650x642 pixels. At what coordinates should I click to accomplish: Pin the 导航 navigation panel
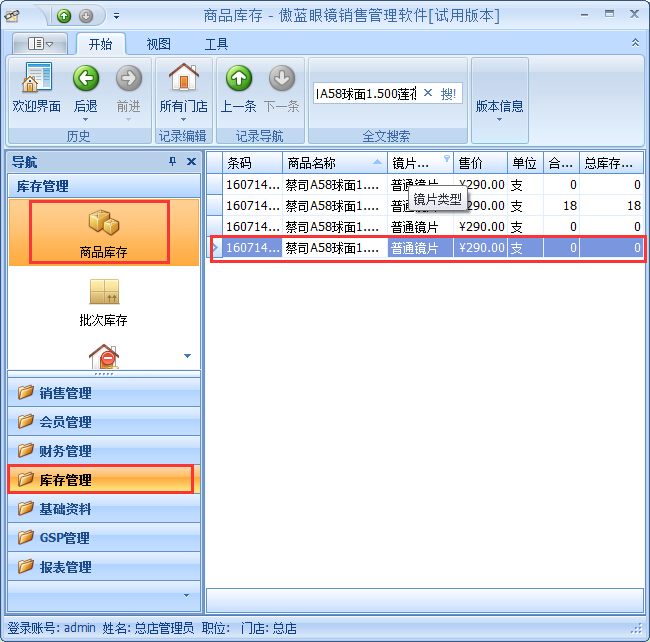(172, 162)
